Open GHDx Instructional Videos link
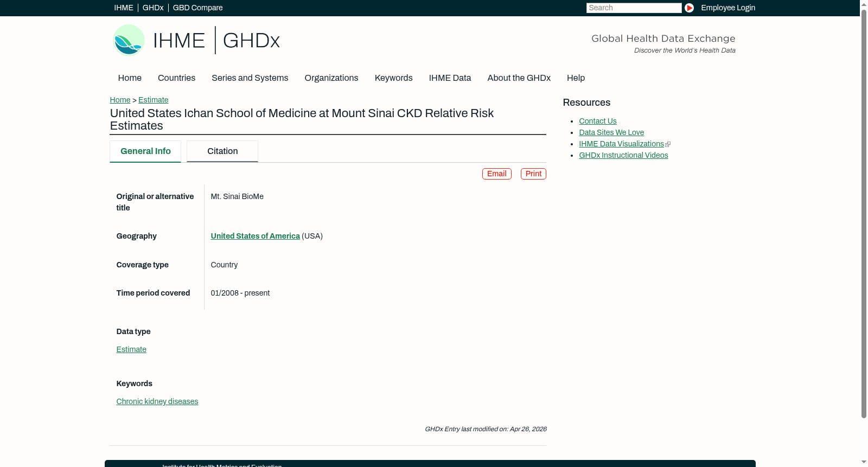This screenshot has width=868, height=467. pyautogui.click(x=623, y=155)
